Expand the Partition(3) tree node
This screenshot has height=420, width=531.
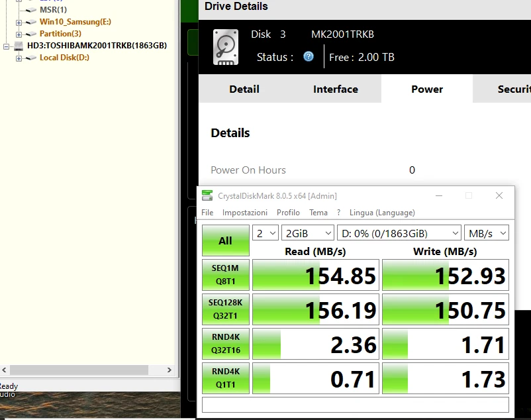point(17,33)
